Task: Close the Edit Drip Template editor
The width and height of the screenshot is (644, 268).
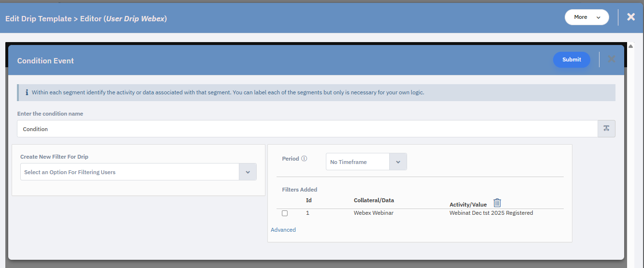Action: tap(631, 17)
